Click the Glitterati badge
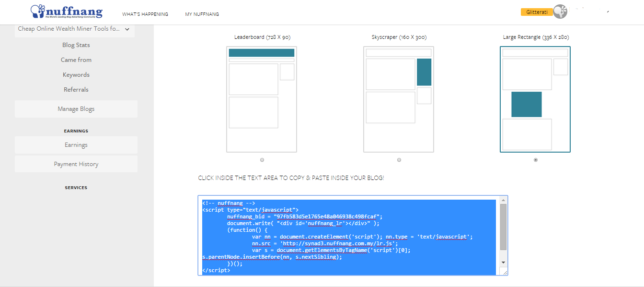644x287 pixels. 537,12
